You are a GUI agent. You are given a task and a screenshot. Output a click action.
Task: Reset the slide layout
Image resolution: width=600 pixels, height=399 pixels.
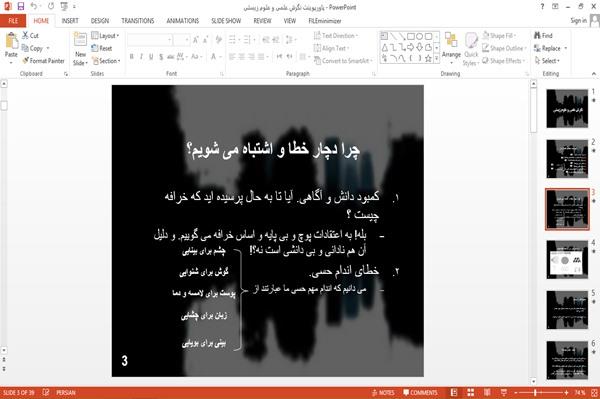[x=102, y=48]
